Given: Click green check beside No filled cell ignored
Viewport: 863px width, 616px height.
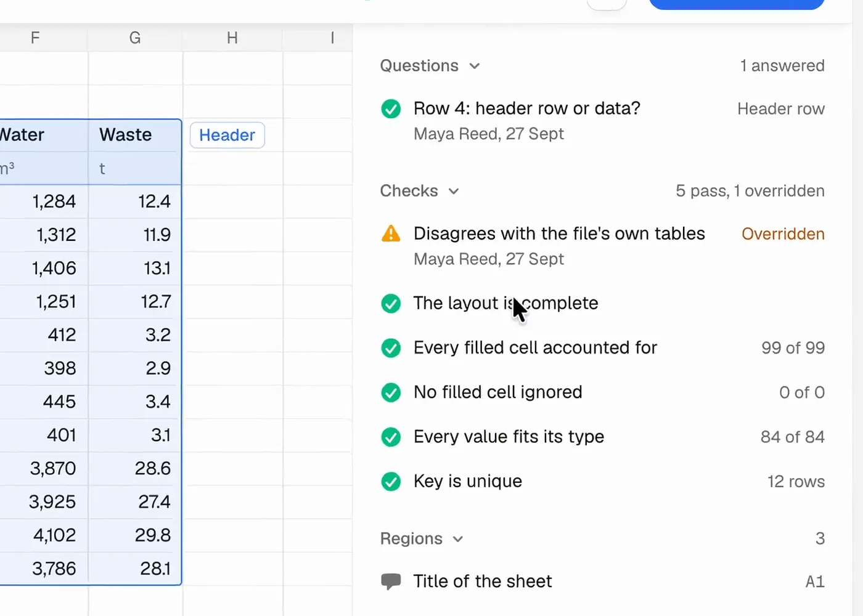Looking at the screenshot, I should pos(391,392).
